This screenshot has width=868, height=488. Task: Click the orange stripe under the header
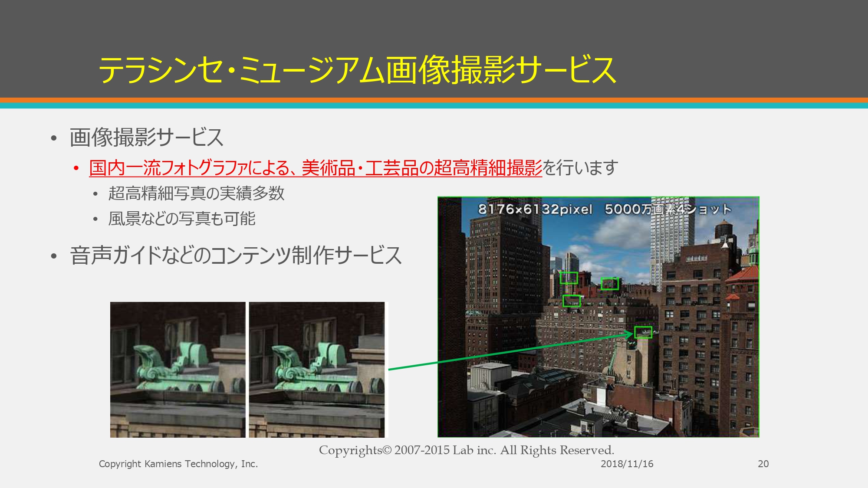coord(434,100)
